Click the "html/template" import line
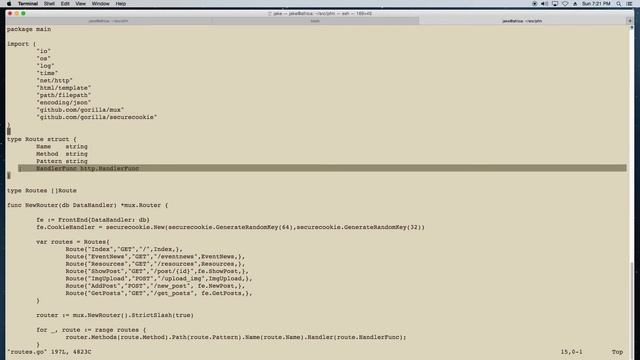 click(x=64, y=88)
